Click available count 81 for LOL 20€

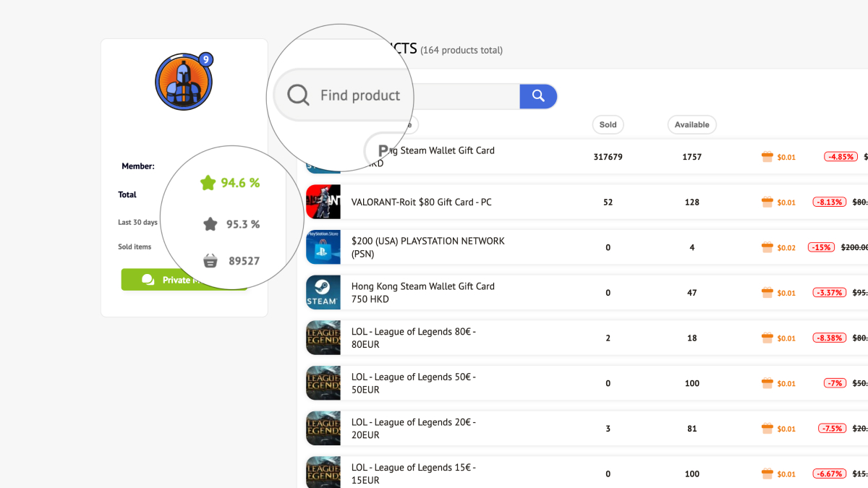[x=692, y=428]
